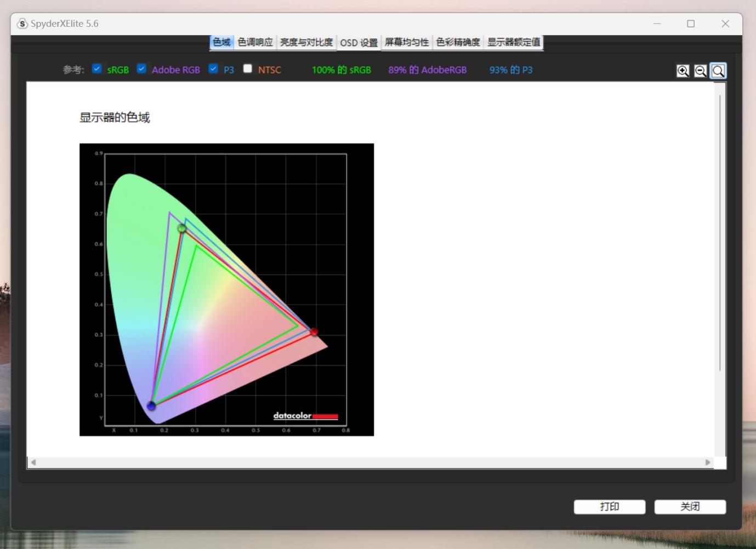Click the green primary point on gamut chart
This screenshot has width=756, height=549.
point(182,228)
